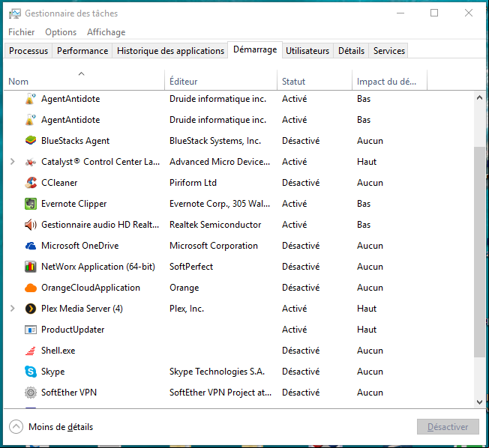Click the NetWorx bar chart icon
Viewport: 489px width, 448px height.
point(31,267)
